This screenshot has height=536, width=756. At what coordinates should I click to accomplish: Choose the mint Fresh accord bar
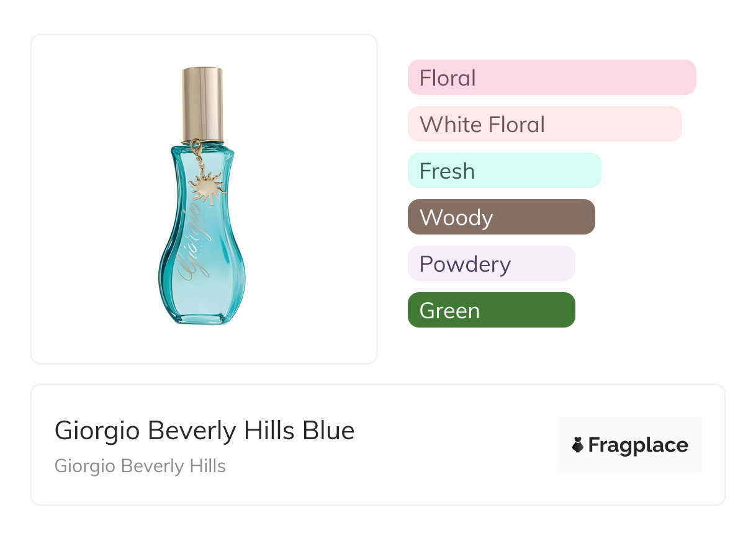tap(504, 171)
